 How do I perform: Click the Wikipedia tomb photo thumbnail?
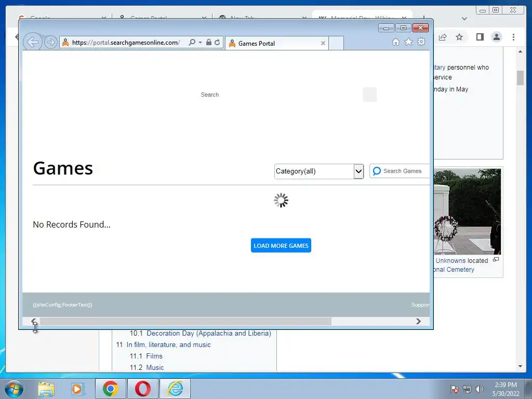click(467, 212)
